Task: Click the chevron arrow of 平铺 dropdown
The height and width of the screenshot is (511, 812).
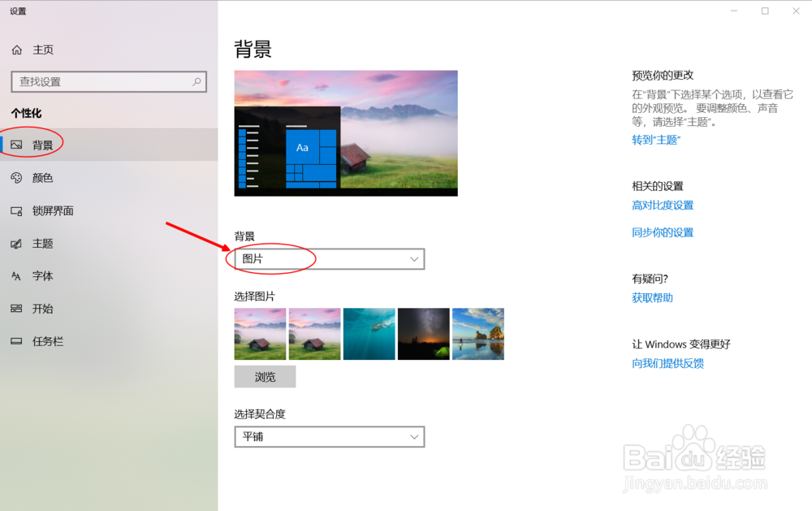Action: 414,437
